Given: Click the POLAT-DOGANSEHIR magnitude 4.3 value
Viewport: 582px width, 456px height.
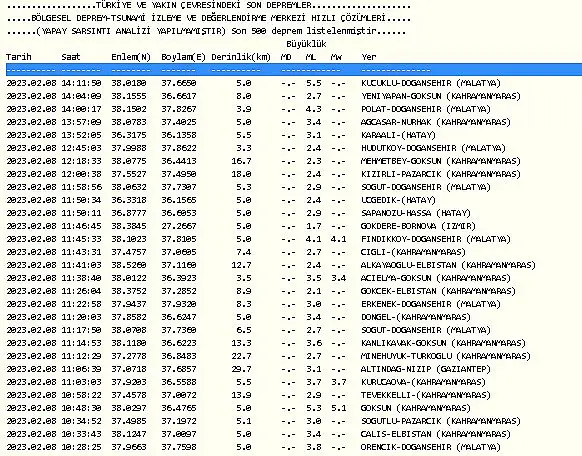Looking at the screenshot, I should click(314, 109).
